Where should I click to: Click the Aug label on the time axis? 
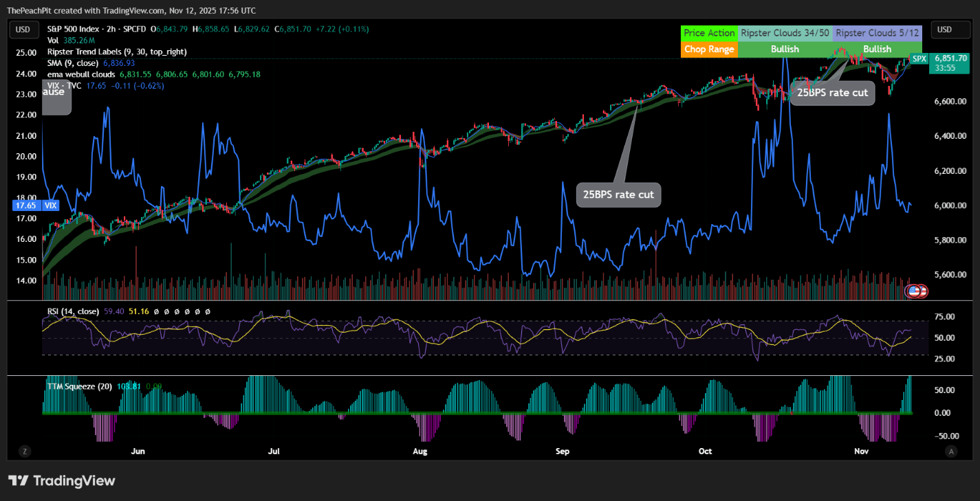pyautogui.click(x=420, y=452)
